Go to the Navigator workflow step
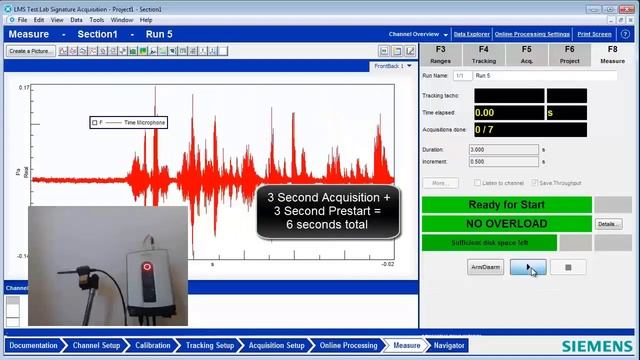Screen dimensions: 640x360 pyautogui.click(x=449, y=345)
